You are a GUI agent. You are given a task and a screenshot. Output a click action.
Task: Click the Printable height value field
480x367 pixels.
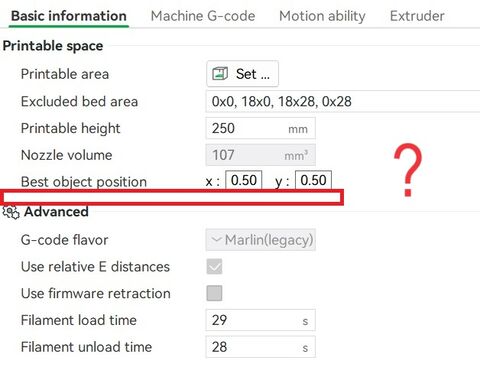261,128
